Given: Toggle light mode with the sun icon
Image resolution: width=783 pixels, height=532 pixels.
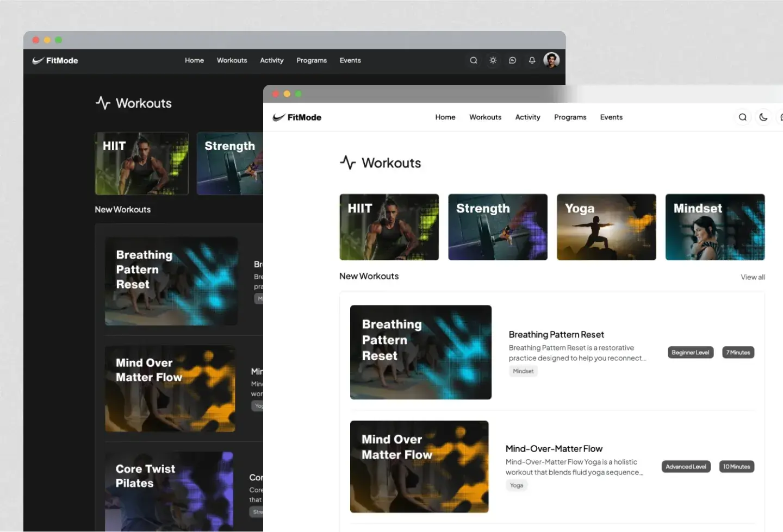Looking at the screenshot, I should click(493, 60).
